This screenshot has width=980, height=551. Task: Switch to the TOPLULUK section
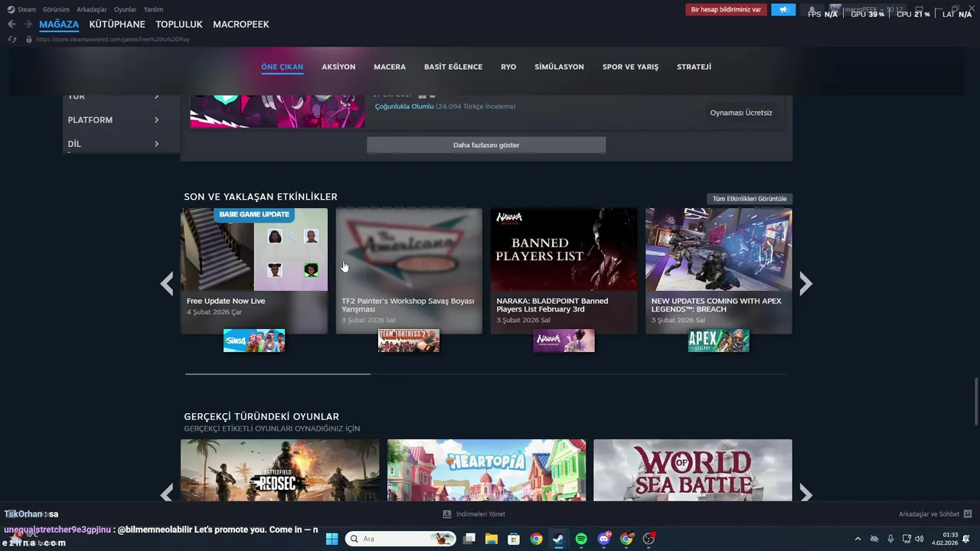179,24
